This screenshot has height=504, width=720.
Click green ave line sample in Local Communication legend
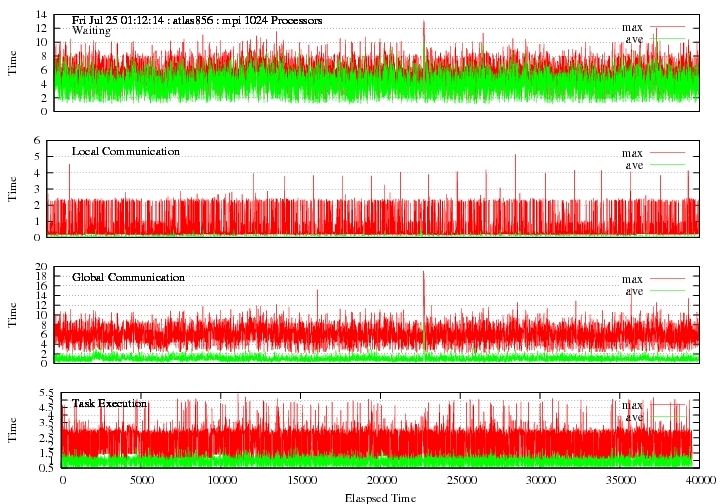[x=667, y=164]
